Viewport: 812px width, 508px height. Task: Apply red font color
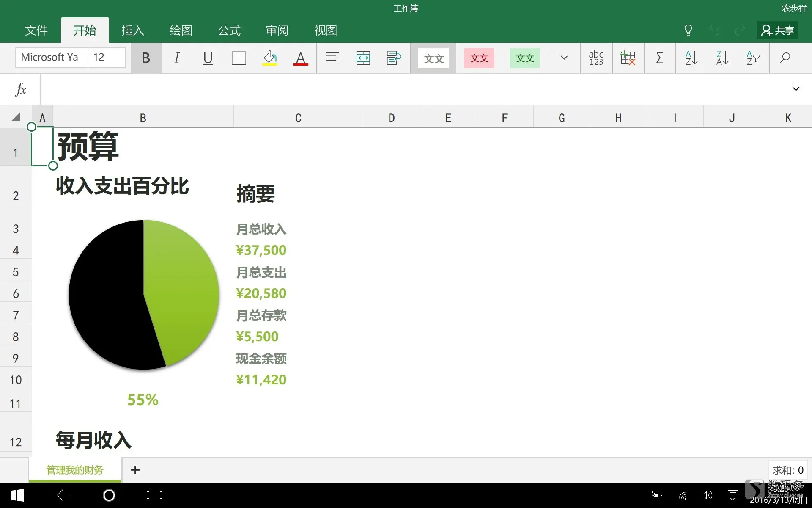pos(301,58)
